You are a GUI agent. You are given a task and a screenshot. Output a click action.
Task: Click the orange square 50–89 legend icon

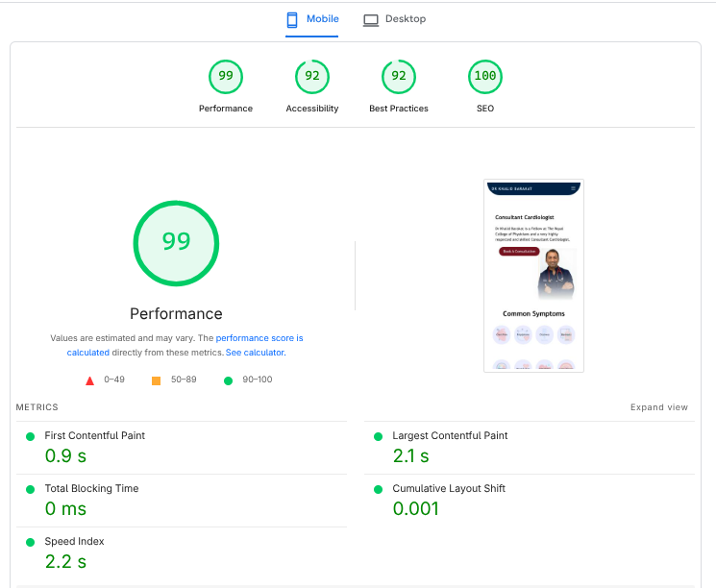157,380
